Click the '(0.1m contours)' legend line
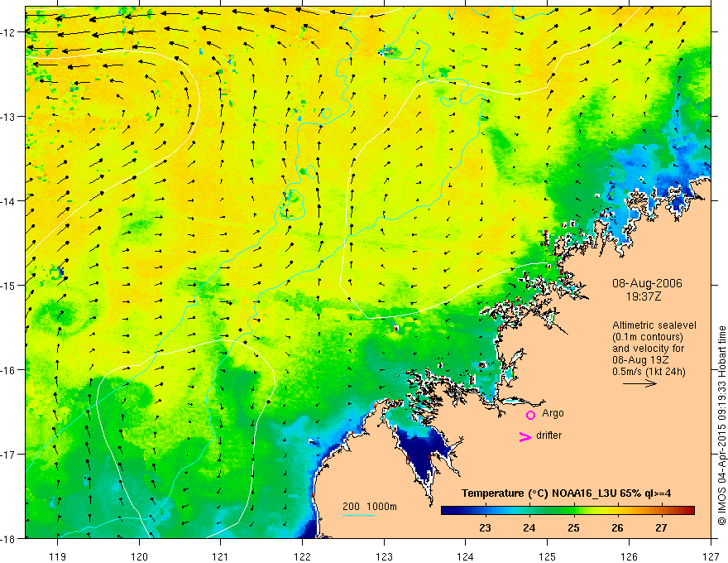The image size is (728, 563). tap(648, 337)
